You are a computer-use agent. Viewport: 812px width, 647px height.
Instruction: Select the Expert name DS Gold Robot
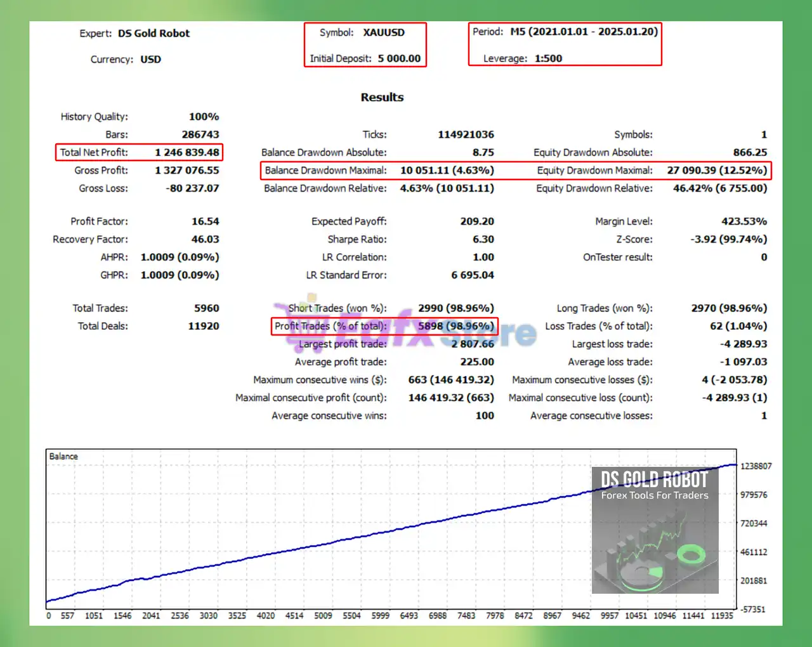[154, 34]
